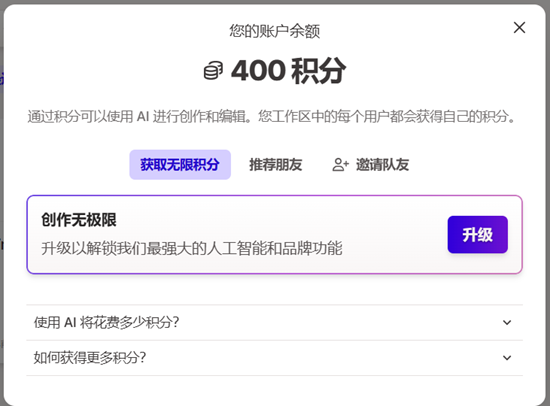The height and width of the screenshot is (406, 550).
Task: Click the 积分 word beside 400
Action: pos(318,71)
